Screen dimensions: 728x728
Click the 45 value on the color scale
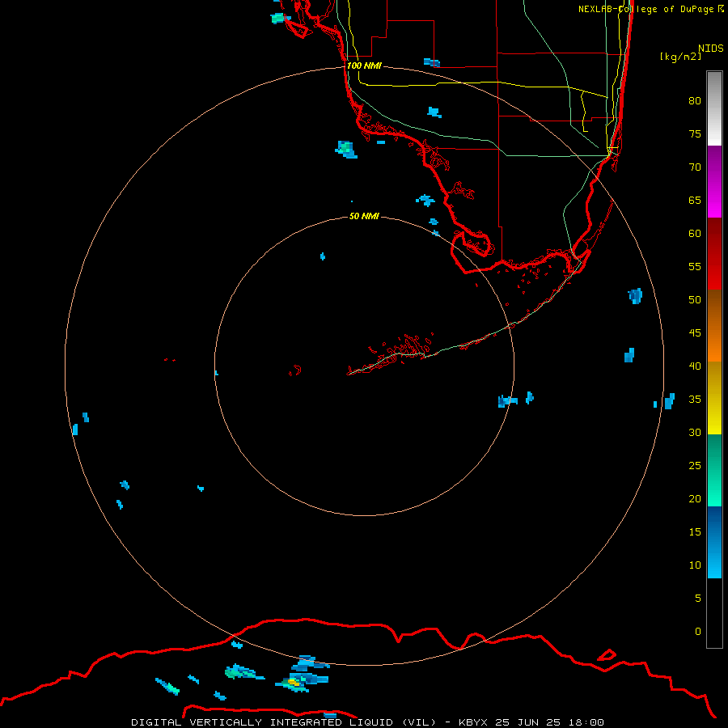pyautogui.click(x=695, y=333)
